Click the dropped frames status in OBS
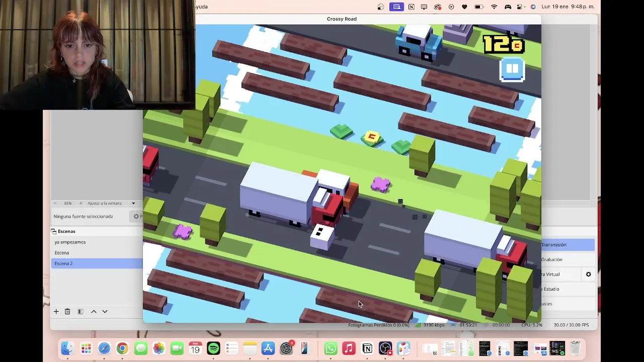 point(379,325)
